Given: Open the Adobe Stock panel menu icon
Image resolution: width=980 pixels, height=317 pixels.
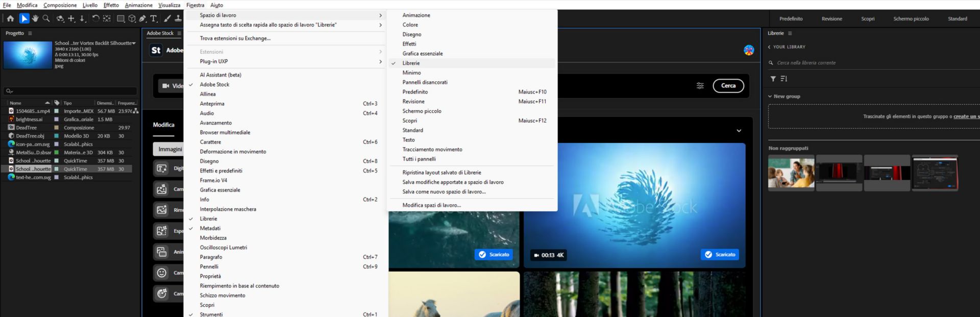Looking at the screenshot, I should click(x=179, y=33).
